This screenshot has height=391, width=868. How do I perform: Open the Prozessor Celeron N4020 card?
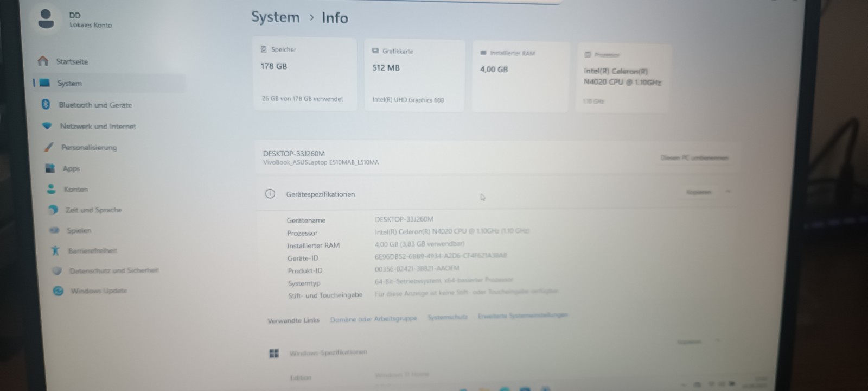[x=624, y=79]
